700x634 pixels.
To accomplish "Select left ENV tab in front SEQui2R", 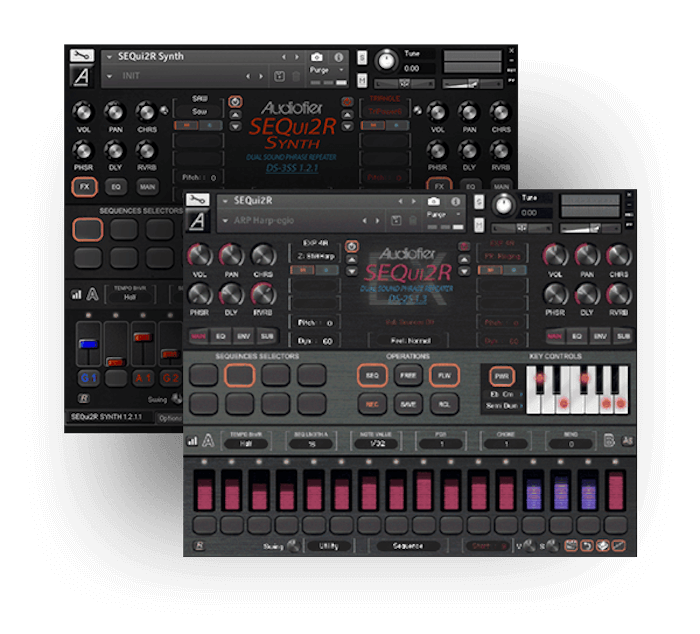I will 244,336.
